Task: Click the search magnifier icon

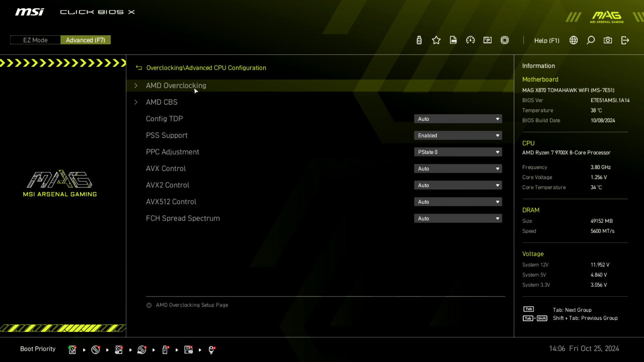Action: click(x=591, y=40)
